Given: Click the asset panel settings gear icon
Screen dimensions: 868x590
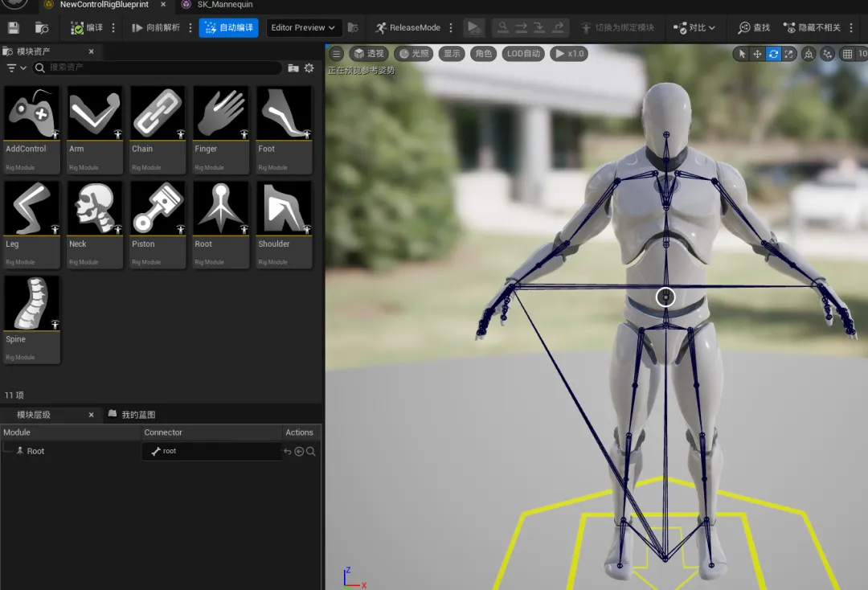Looking at the screenshot, I should tap(309, 68).
